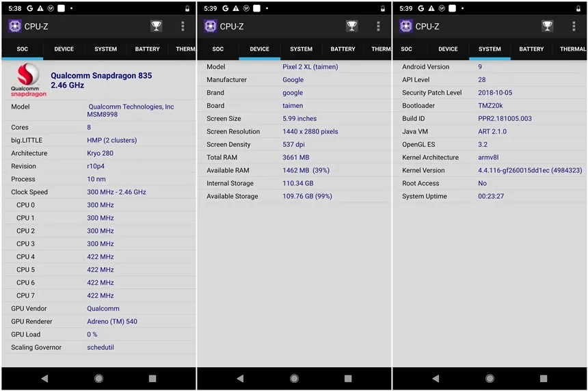This screenshot has width=588, height=391.
Task: Open the BATTERY tab in the middle screen
Action: click(343, 49)
